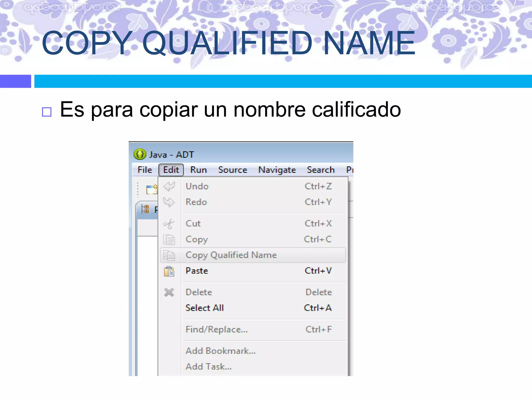
Task: Click the Paste clipboard icon
Action: pyautogui.click(x=169, y=271)
